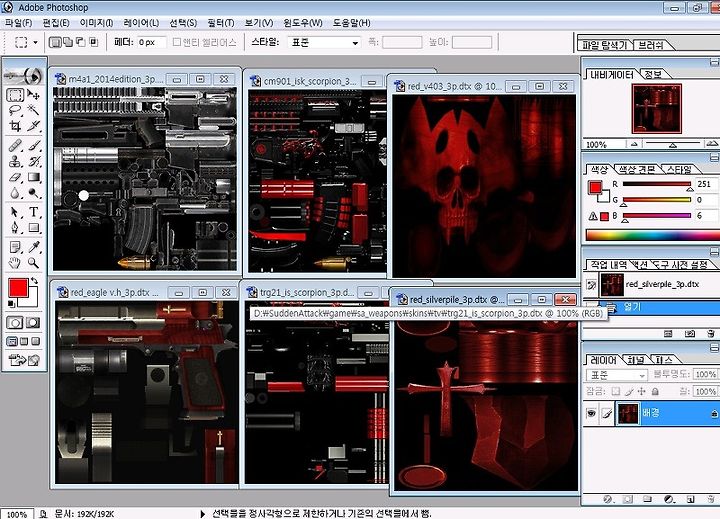Switch to the 정보 tab

654,74
